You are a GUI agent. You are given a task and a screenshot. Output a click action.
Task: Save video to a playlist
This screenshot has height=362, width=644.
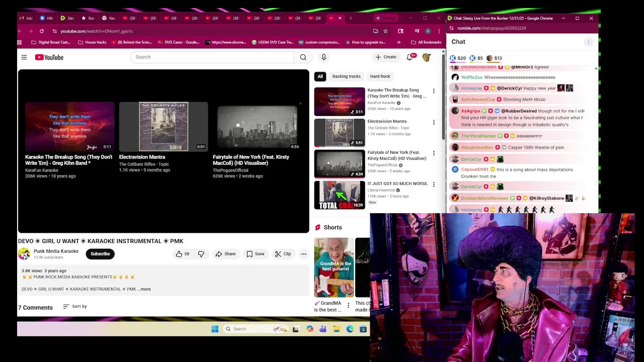point(256,254)
